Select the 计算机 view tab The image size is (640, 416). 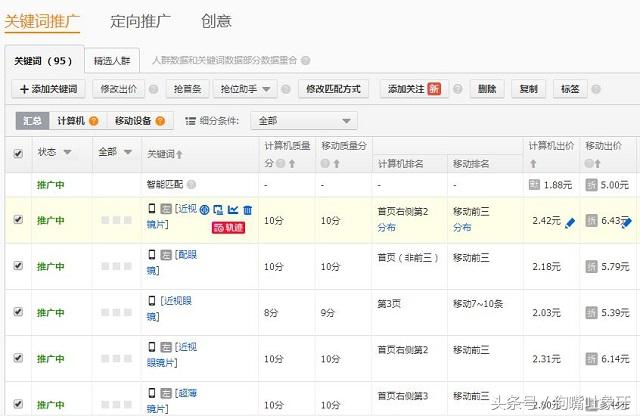coord(78,121)
